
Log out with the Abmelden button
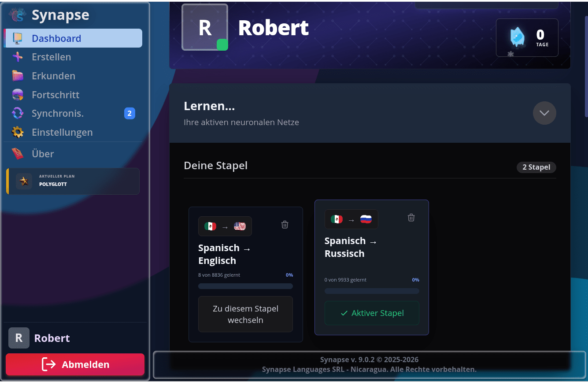pos(75,364)
